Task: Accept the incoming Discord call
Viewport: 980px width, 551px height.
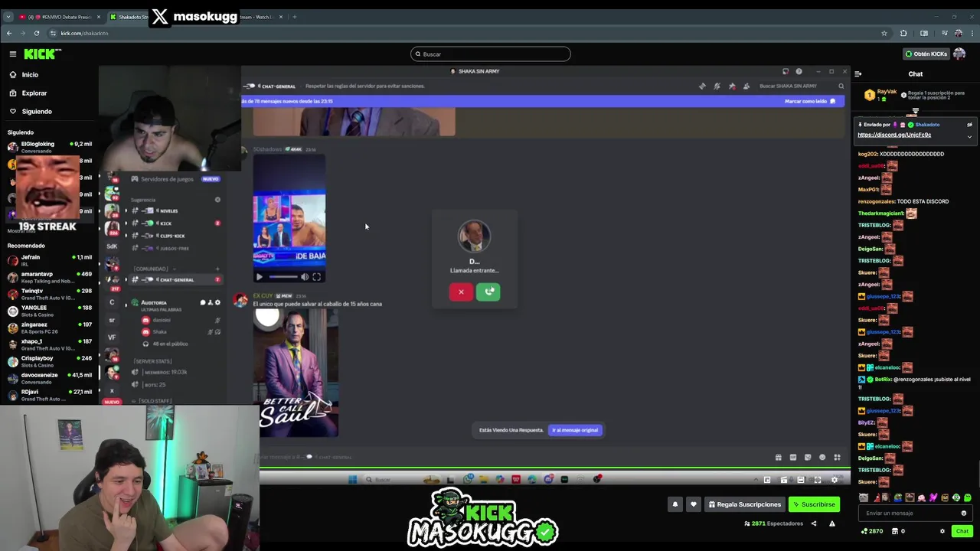Action: tap(488, 292)
